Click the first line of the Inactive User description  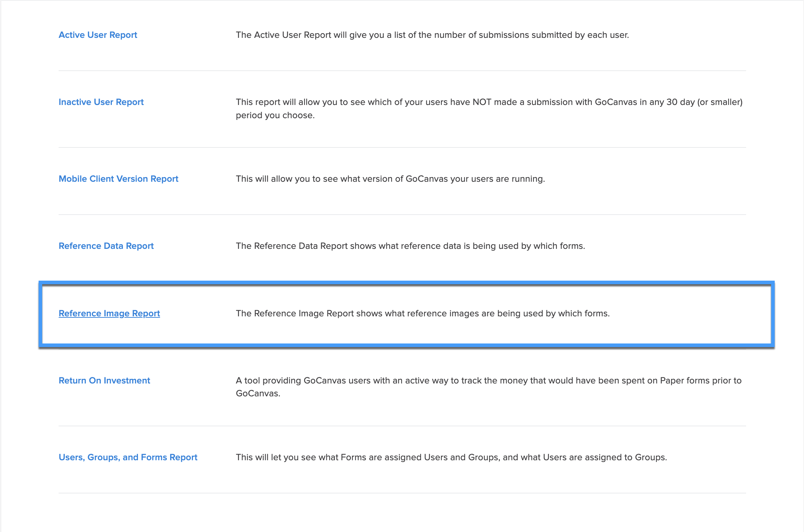(x=489, y=102)
